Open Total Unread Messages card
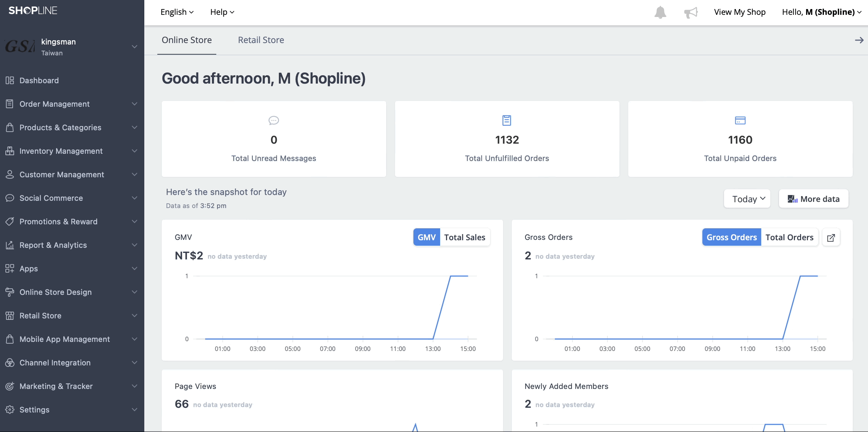 (274, 139)
